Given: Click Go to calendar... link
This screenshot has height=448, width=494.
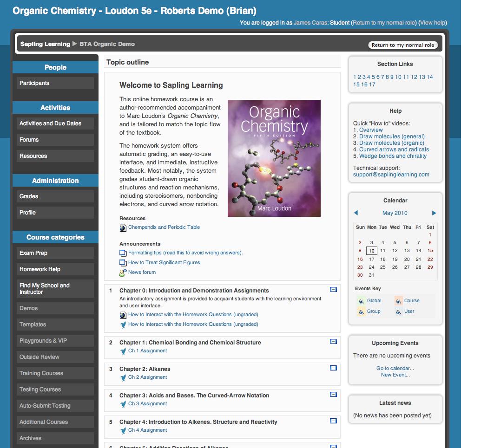Looking at the screenshot, I should [x=395, y=368].
